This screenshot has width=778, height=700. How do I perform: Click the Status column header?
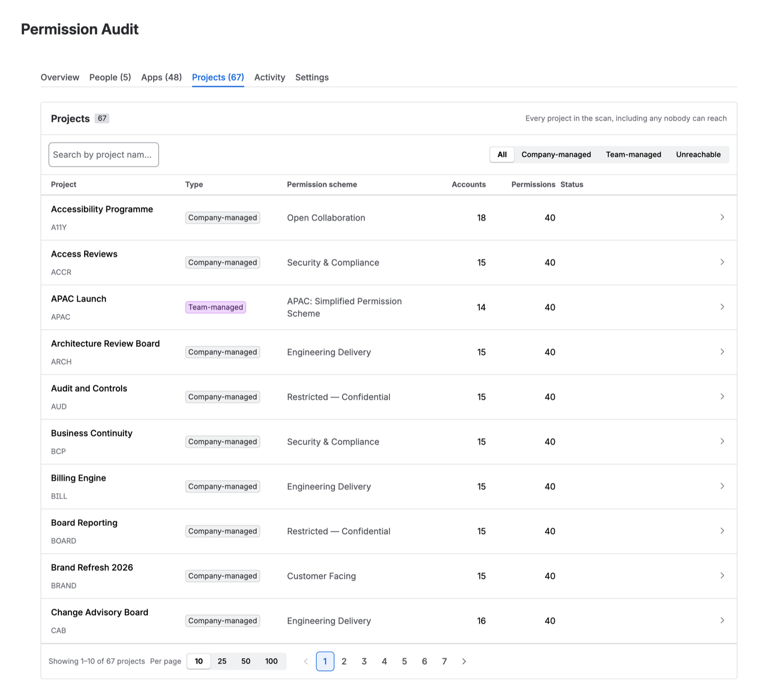572,184
